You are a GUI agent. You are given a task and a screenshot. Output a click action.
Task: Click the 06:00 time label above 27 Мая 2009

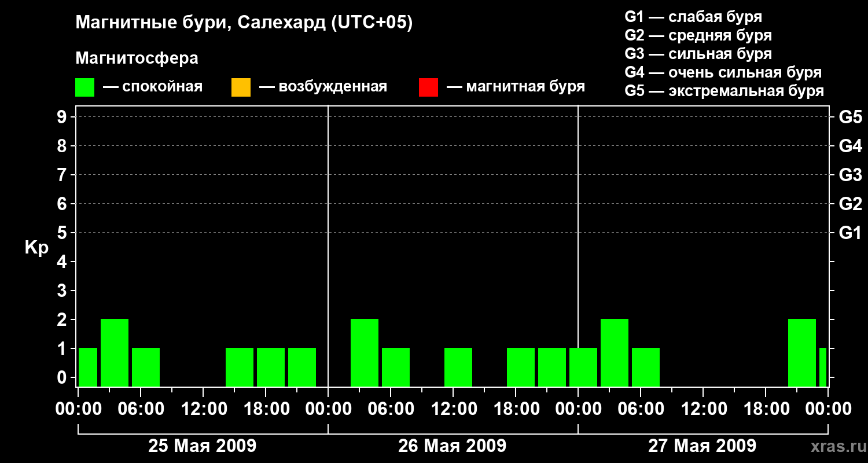point(641,409)
